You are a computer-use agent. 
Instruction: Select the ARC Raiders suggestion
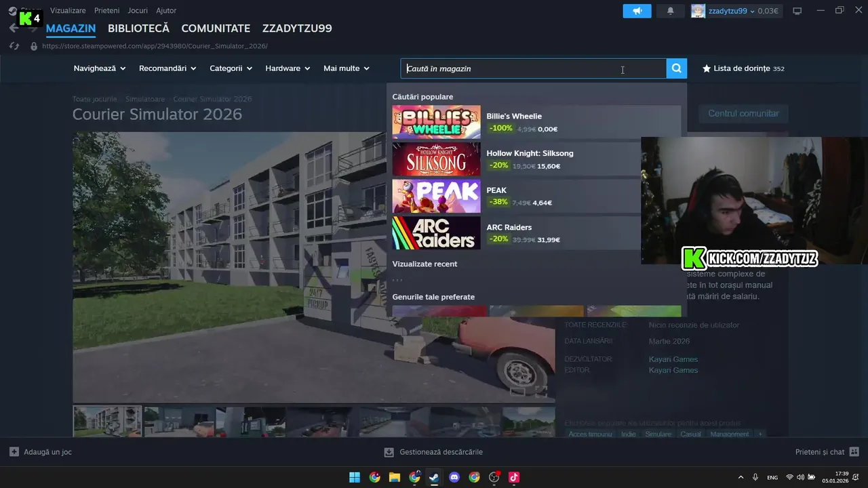[x=536, y=233]
